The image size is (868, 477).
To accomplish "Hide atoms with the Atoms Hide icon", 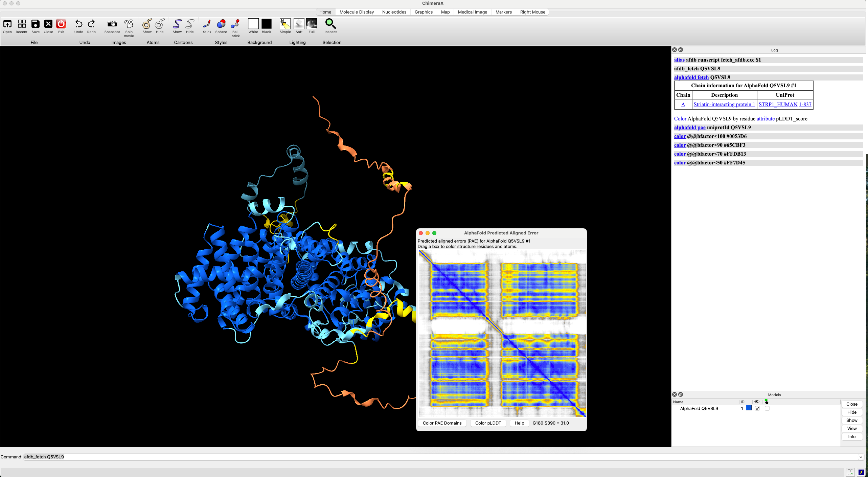I will [160, 24].
